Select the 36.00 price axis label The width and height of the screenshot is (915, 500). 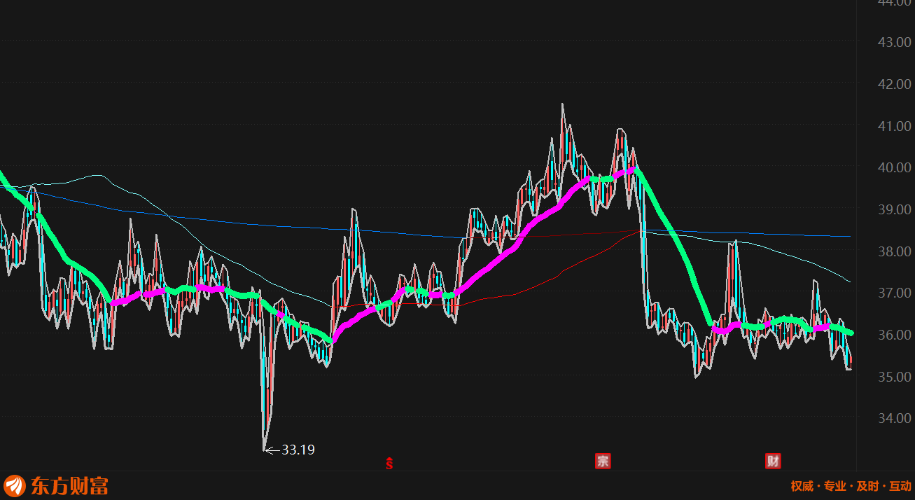coord(895,335)
